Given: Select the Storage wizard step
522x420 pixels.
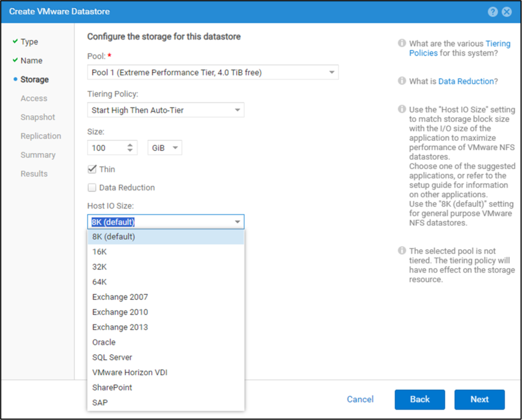Looking at the screenshot, I should [35, 79].
